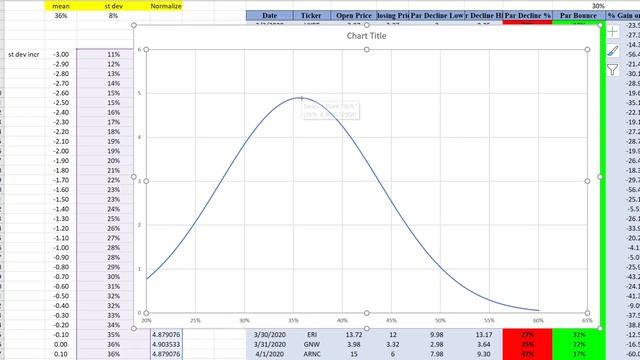The height and width of the screenshot is (360, 640).
Task: Select the green 32% Par Bounce cell for ERI
Action: tap(578, 335)
